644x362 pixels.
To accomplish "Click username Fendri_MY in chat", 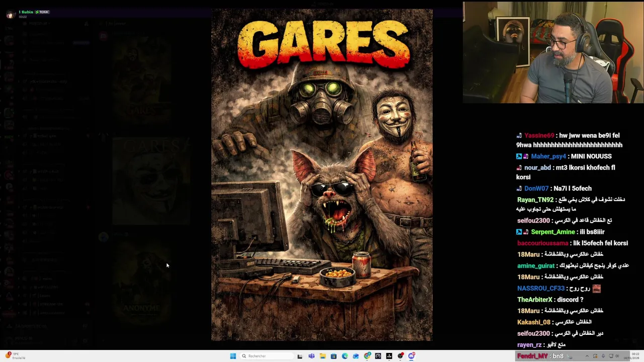I will (x=532, y=356).
